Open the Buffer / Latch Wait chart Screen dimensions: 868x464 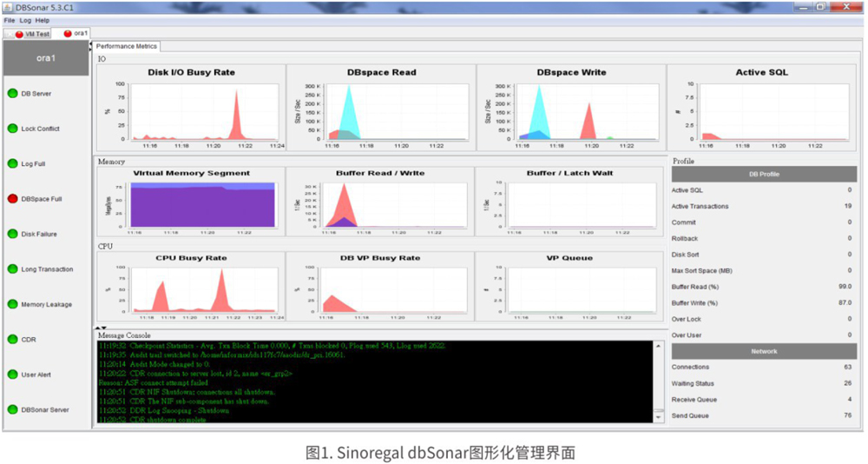[569, 202]
